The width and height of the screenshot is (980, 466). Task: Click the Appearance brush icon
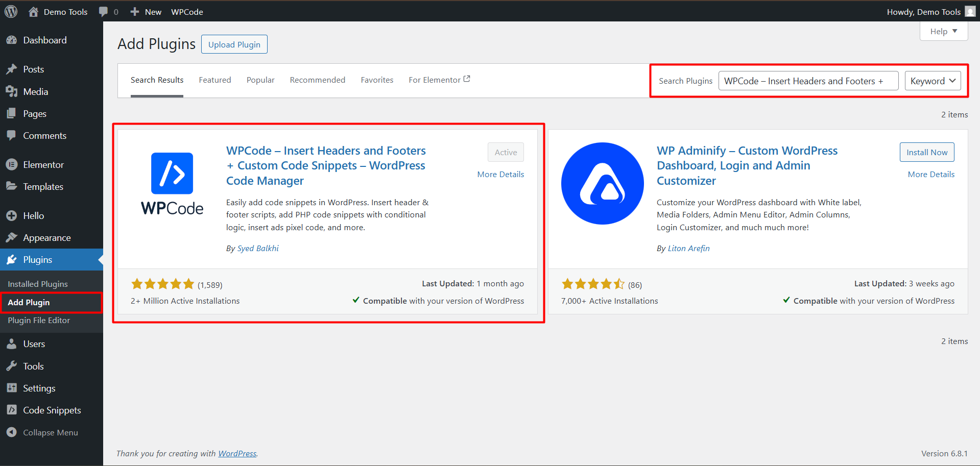point(11,237)
